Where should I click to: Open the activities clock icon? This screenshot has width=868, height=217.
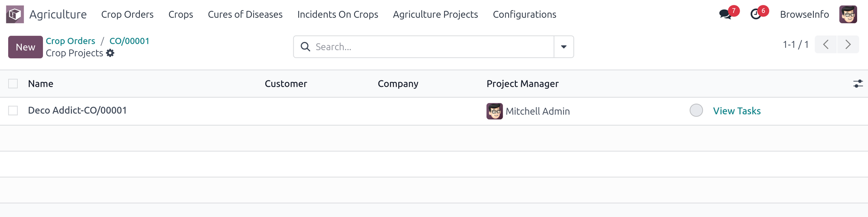(755, 14)
